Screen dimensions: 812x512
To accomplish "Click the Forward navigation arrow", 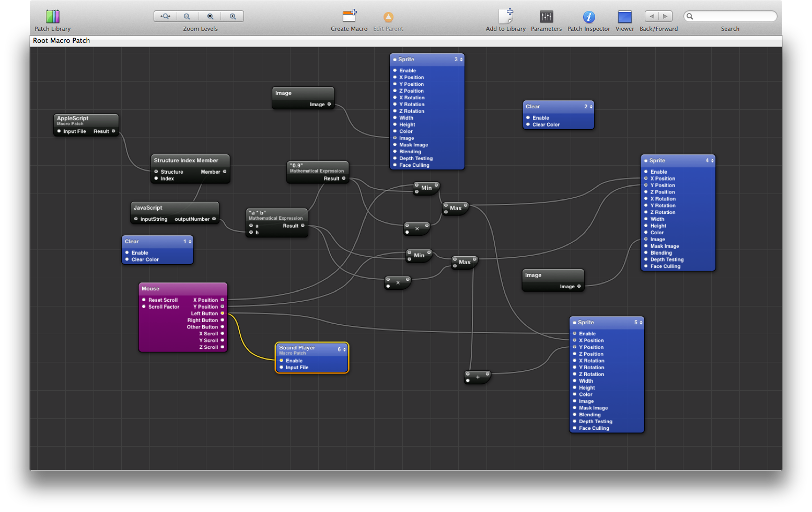I will pos(665,16).
